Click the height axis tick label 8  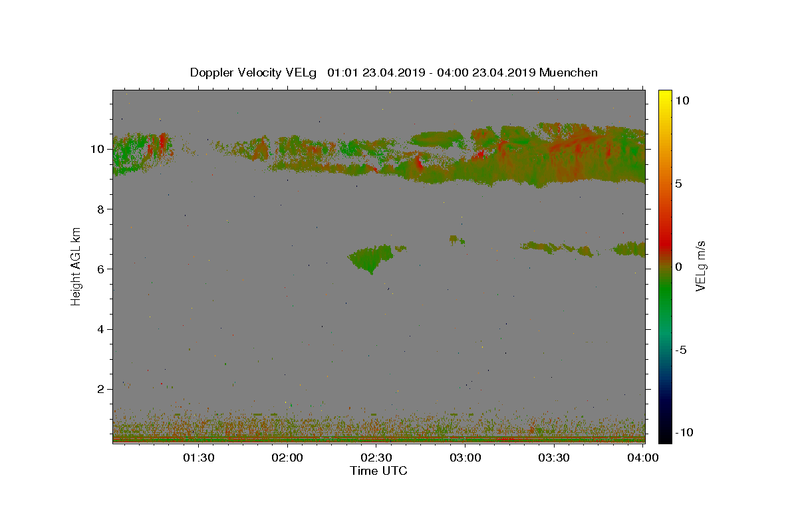tap(101, 209)
